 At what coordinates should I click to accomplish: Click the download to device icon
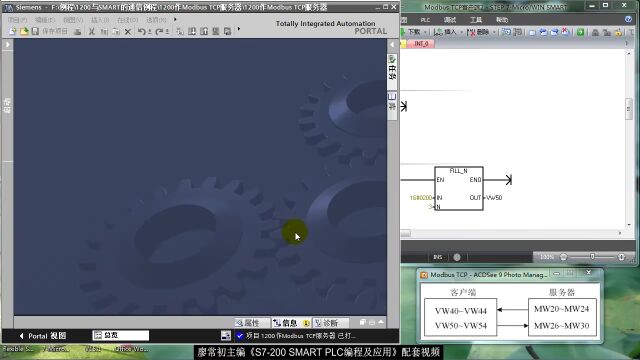point(192,31)
